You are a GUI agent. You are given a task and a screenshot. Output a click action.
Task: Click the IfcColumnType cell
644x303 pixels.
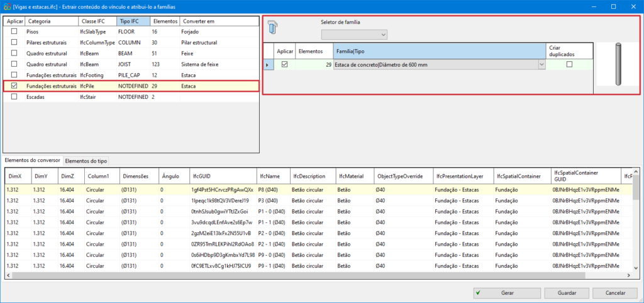(x=97, y=42)
